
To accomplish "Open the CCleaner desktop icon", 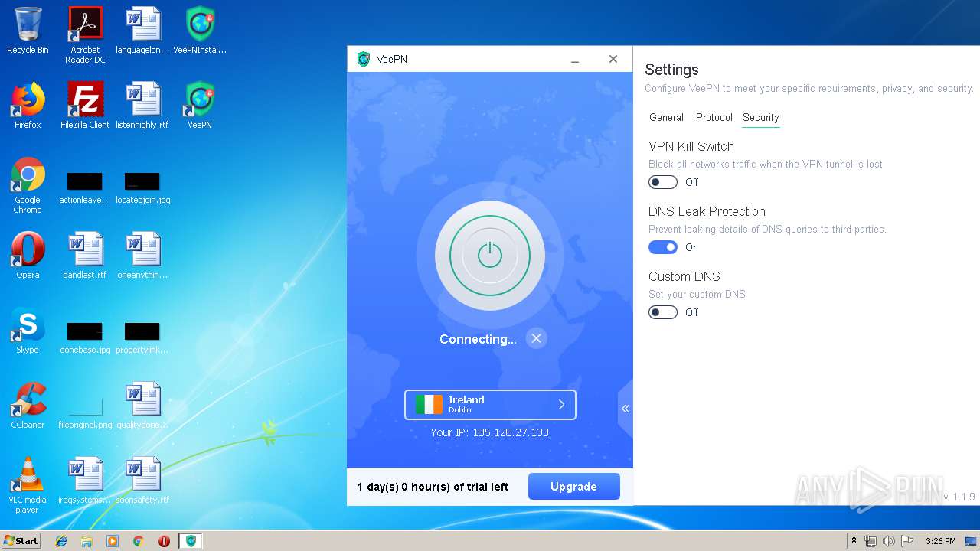I will [x=28, y=406].
